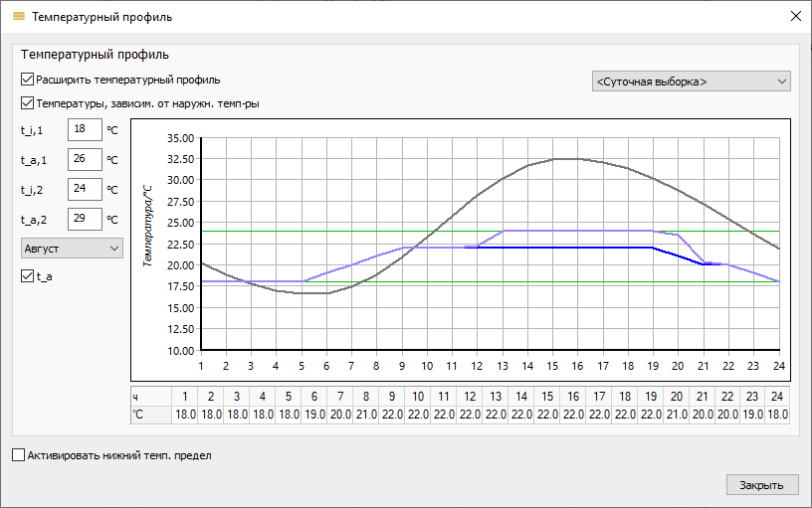Select temperature cell for hour 20 (21.0)
Image resolution: width=812 pixels, height=508 pixels.
[x=677, y=415]
